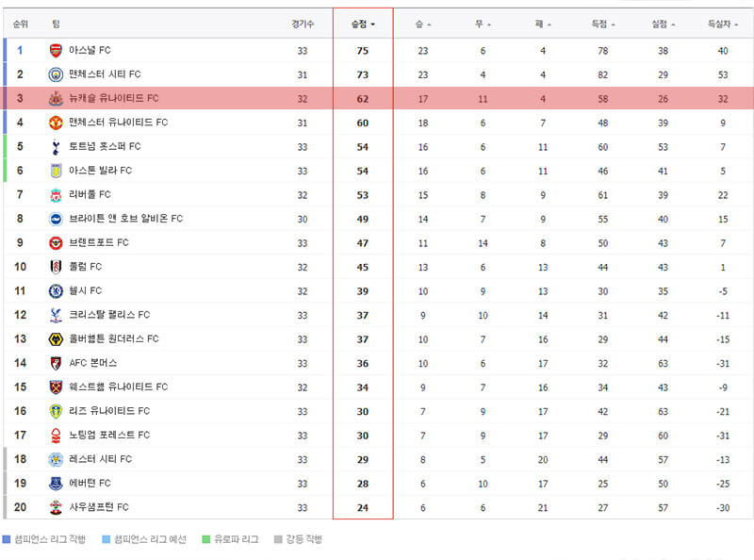
Task: Sort table by 득실차 goal difference column
Action: [x=723, y=25]
